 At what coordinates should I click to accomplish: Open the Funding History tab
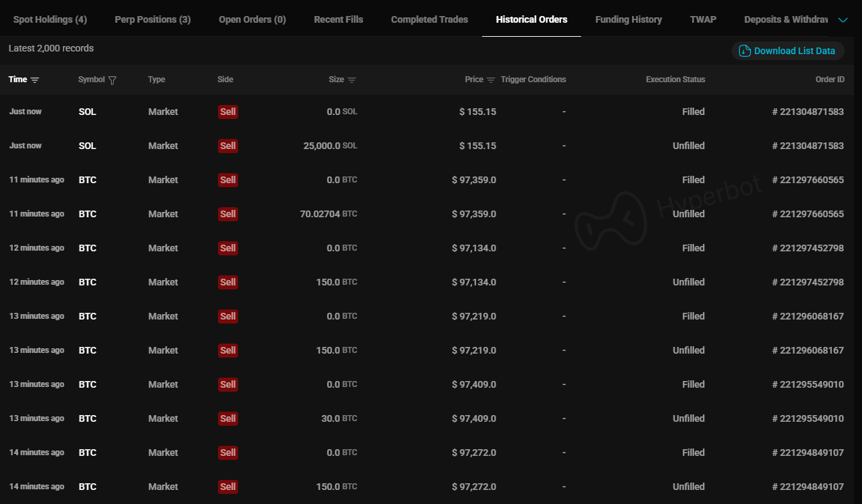coord(628,19)
